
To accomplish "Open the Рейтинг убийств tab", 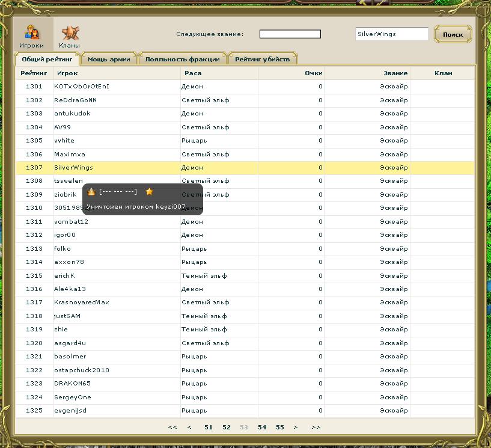I will (x=262, y=59).
